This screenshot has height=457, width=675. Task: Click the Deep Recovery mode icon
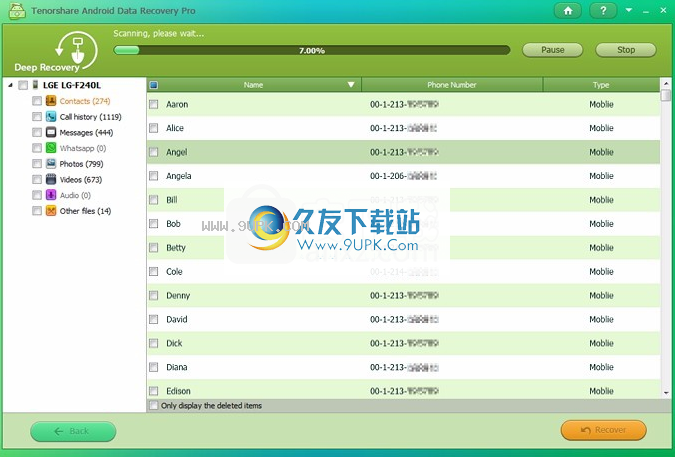tap(77, 51)
